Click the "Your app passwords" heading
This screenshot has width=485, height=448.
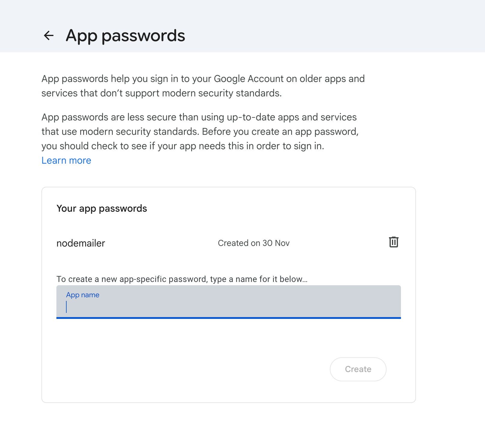point(102,208)
